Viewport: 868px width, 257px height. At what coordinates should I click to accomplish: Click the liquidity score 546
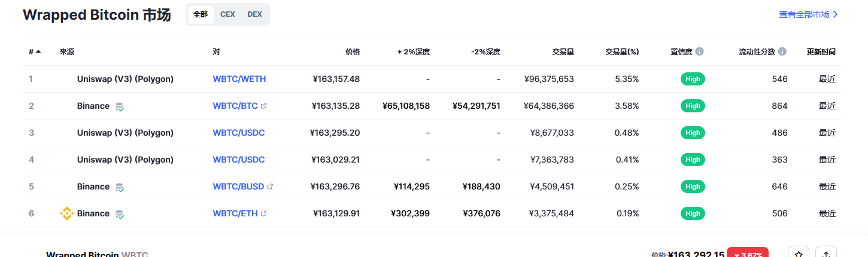tap(780, 79)
